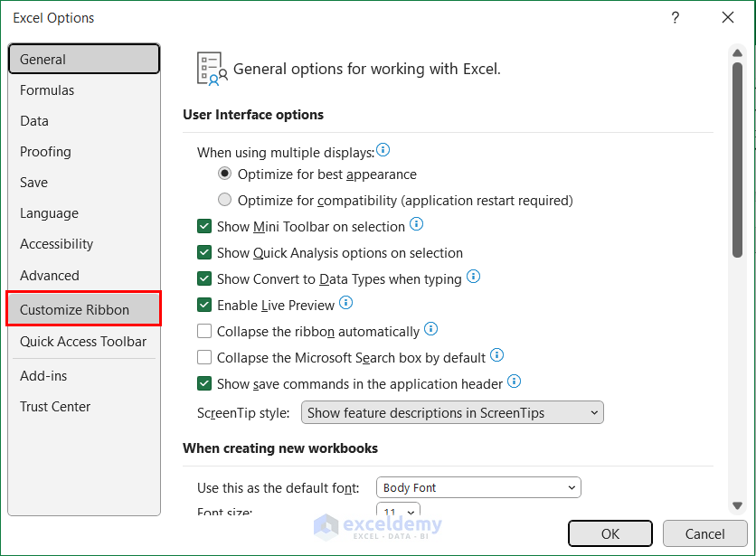
Task: Open the Trust Center section
Action: point(54,406)
